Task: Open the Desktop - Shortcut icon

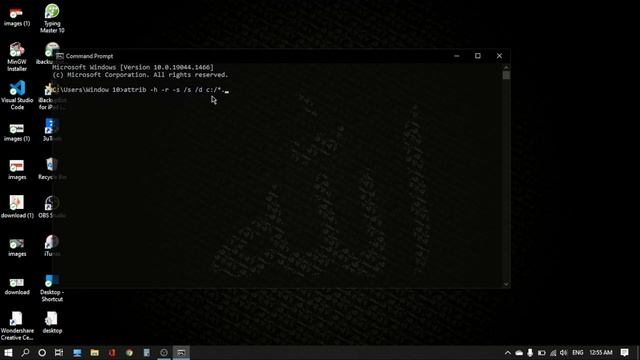Action: [x=52, y=288]
